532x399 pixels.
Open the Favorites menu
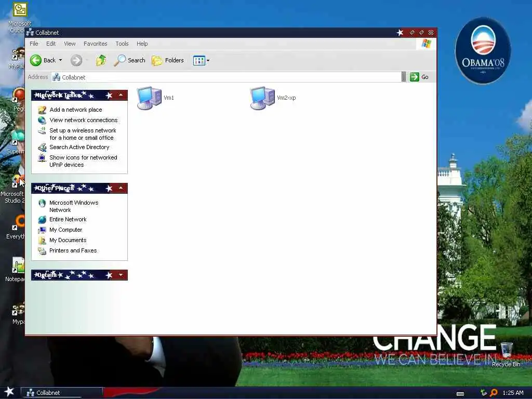pos(96,44)
